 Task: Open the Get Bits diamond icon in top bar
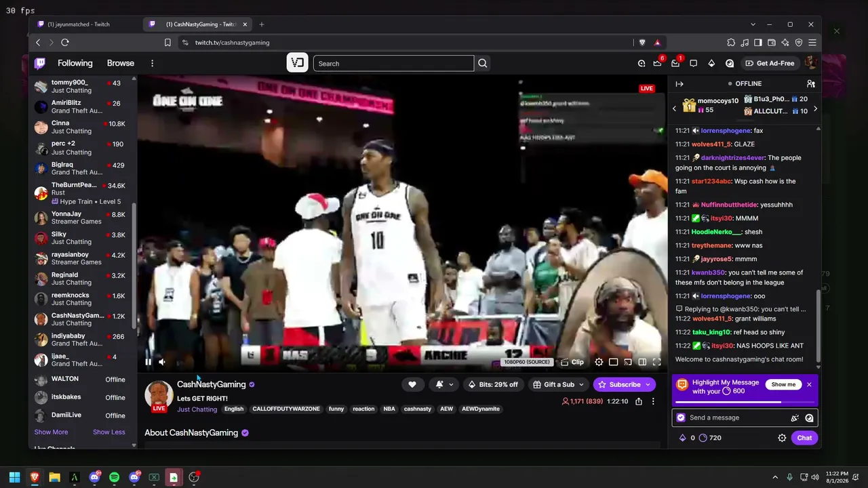click(711, 63)
